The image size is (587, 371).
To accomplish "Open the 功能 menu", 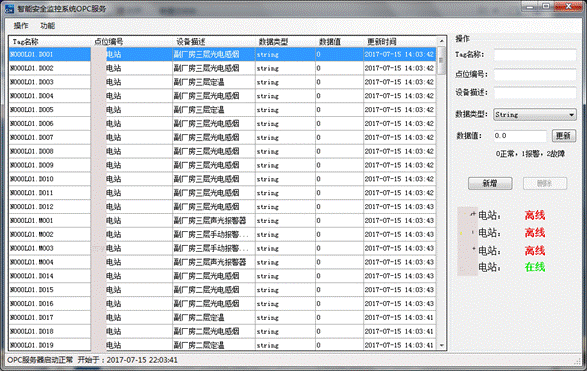I will coord(48,26).
